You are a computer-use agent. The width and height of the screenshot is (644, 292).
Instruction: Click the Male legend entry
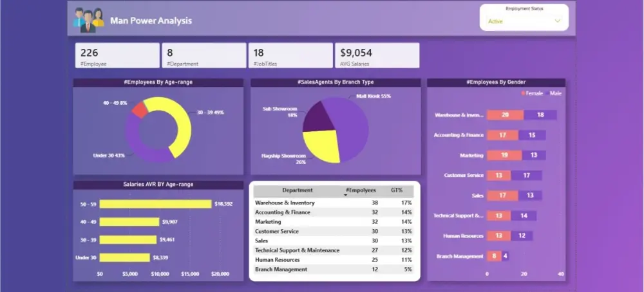point(555,93)
